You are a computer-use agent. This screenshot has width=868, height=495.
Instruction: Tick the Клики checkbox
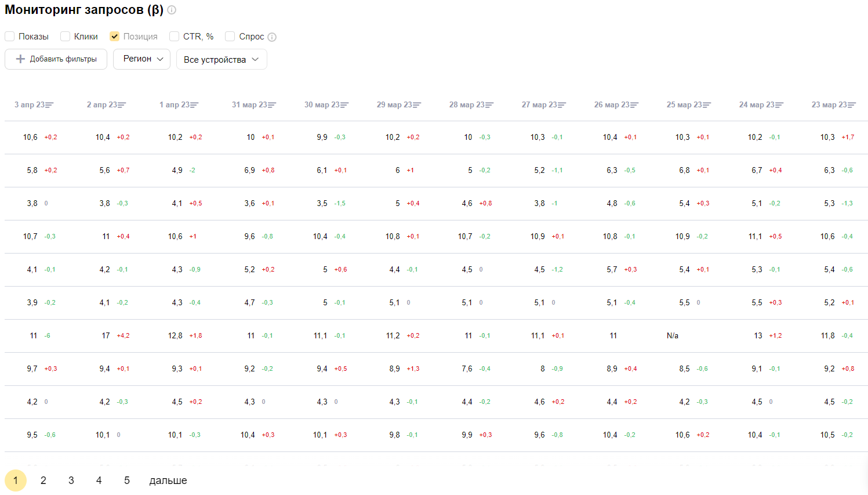(66, 37)
